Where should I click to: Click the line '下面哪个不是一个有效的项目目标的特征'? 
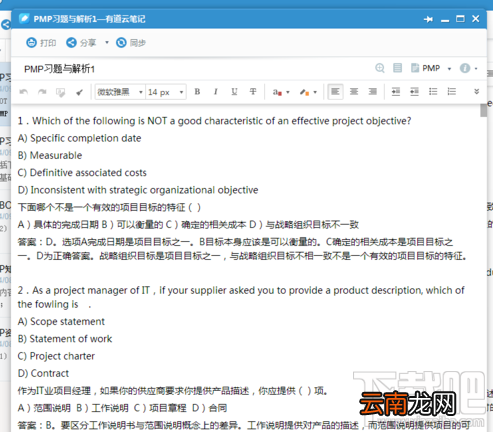[109, 207]
